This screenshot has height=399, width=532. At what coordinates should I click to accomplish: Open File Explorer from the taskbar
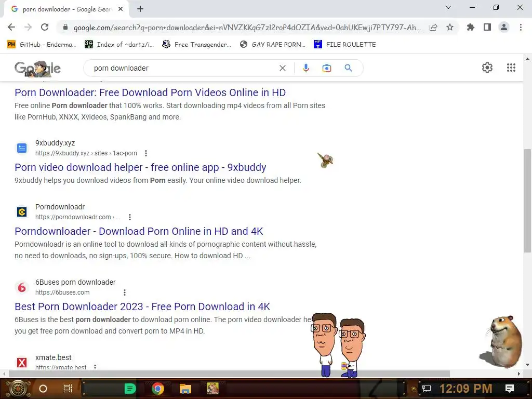coord(185,389)
